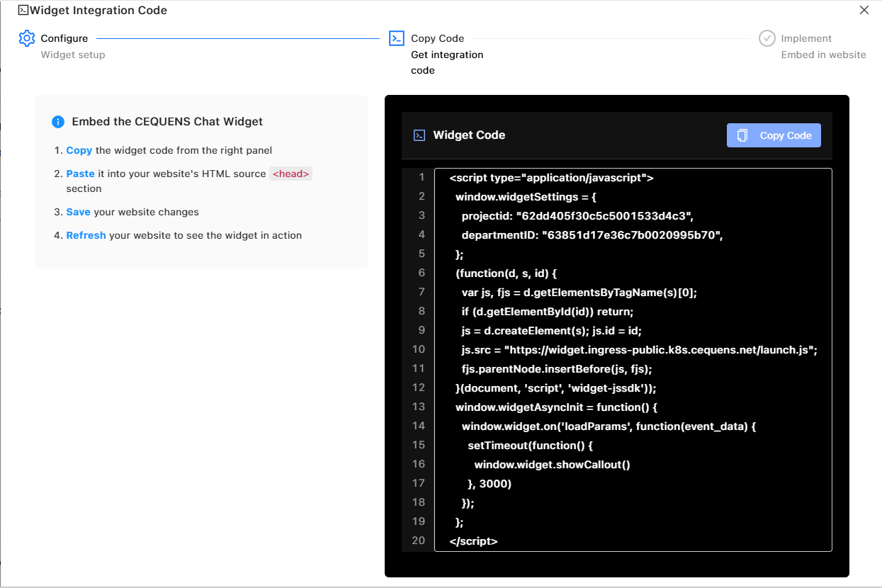Close the Widget Integration Code dialog
The width and height of the screenshot is (882, 588).
[x=864, y=10]
